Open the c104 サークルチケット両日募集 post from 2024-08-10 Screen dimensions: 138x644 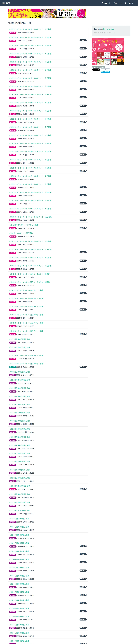(21, 233)
